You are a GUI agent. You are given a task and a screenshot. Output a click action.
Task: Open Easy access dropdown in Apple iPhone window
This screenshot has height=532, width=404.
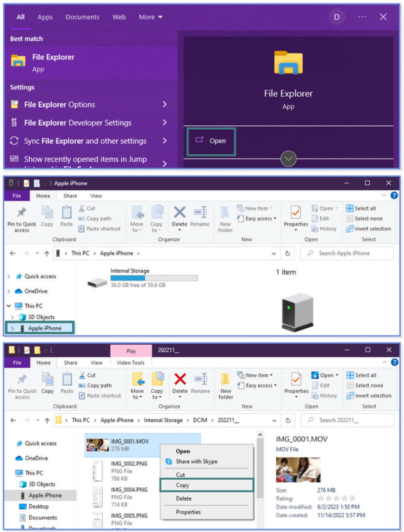pyautogui.click(x=257, y=218)
